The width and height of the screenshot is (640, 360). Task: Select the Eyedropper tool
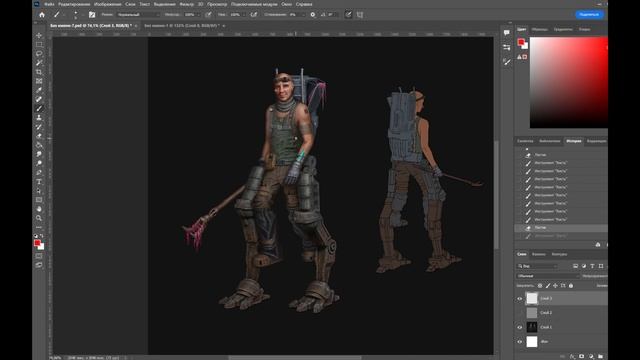[x=39, y=90]
